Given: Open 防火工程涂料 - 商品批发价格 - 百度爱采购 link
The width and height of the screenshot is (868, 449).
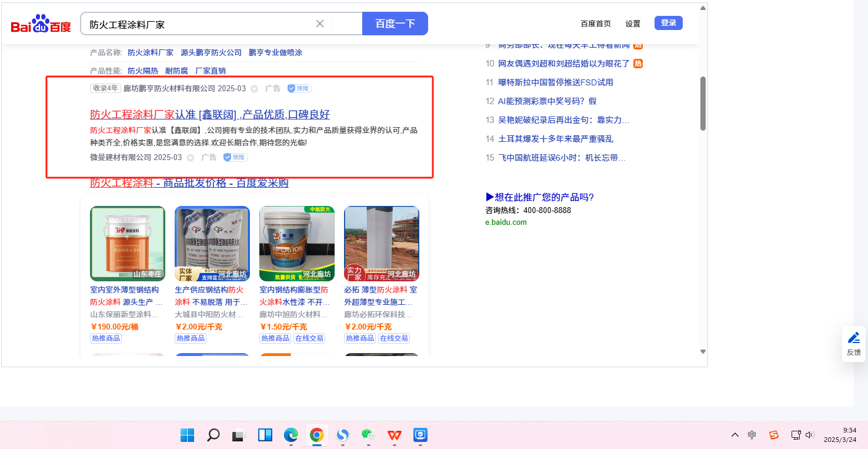Looking at the screenshot, I should pos(189,182).
